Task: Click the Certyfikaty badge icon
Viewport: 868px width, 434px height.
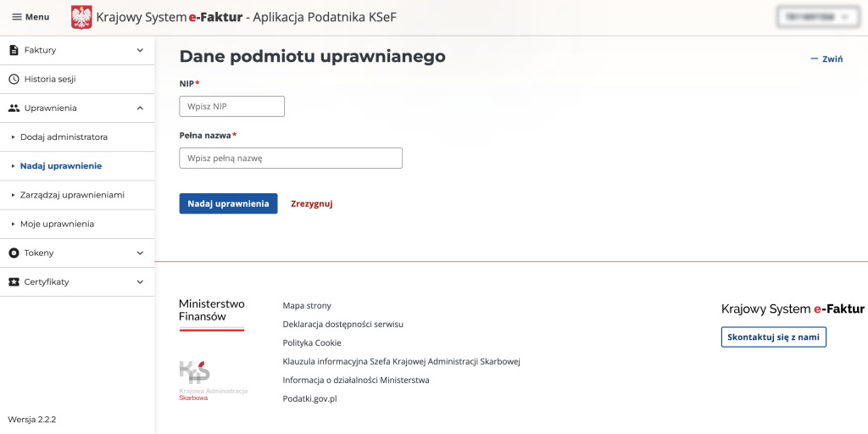Action: (x=14, y=281)
